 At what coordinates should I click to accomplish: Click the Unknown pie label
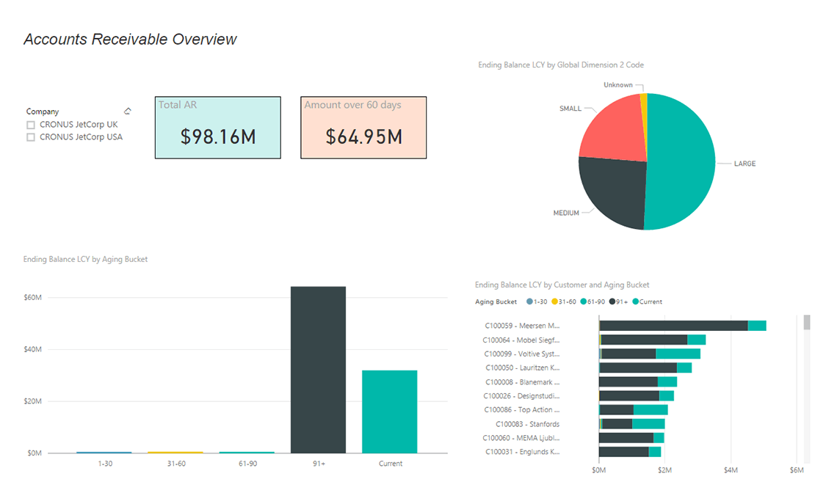click(618, 85)
